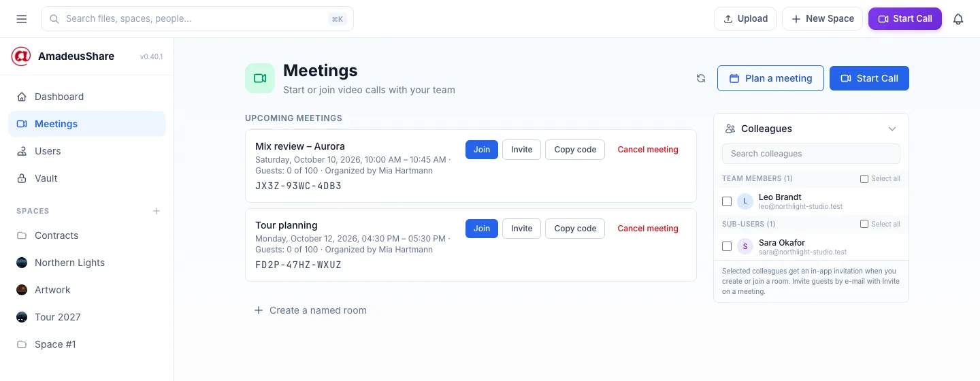The height and width of the screenshot is (381, 980).
Task: Click blue Start Call under Meetings header
Action: [869, 78]
